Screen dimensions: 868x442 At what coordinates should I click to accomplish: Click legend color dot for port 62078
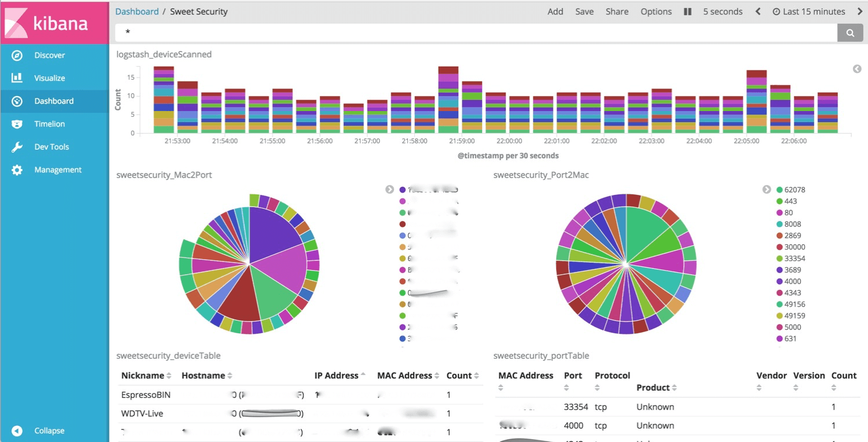(779, 190)
